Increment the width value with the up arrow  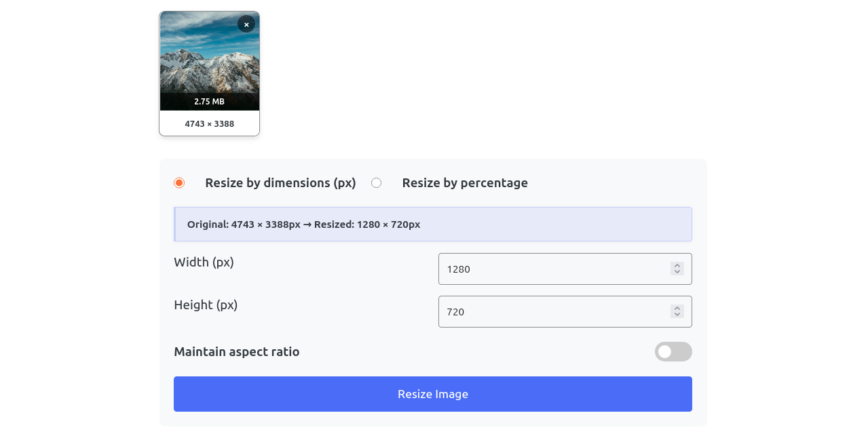pyautogui.click(x=676, y=264)
